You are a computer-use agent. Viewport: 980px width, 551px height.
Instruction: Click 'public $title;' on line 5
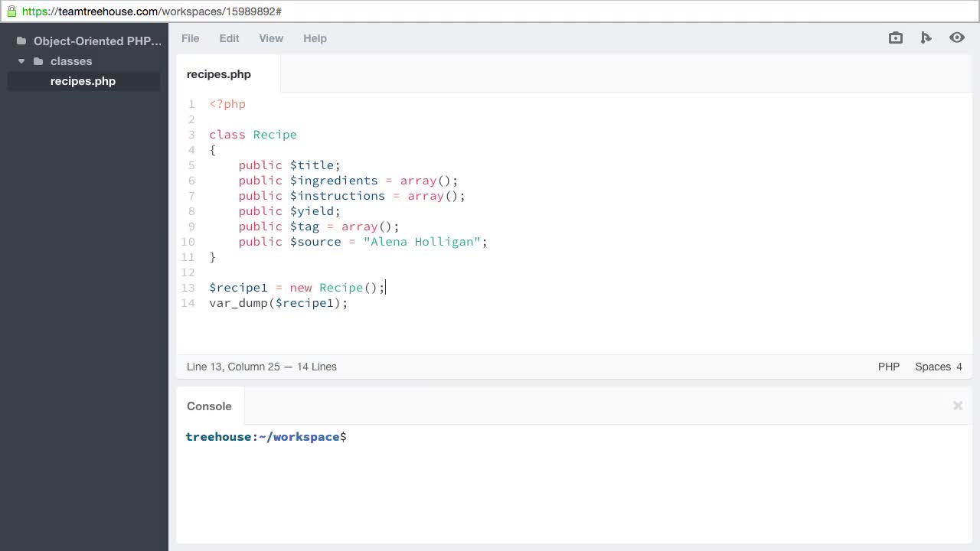pyautogui.click(x=289, y=165)
